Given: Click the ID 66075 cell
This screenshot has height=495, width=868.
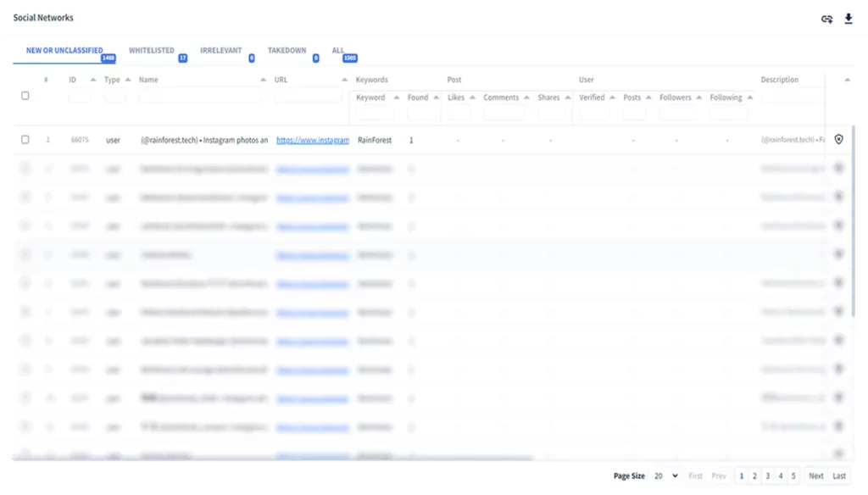Looking at the screenshot, I should (x=80, y=140).
